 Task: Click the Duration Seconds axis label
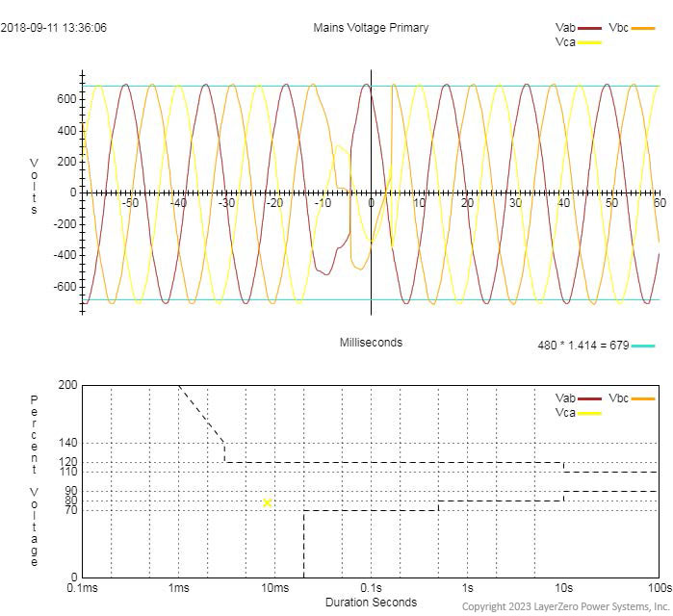pos(371,603)
